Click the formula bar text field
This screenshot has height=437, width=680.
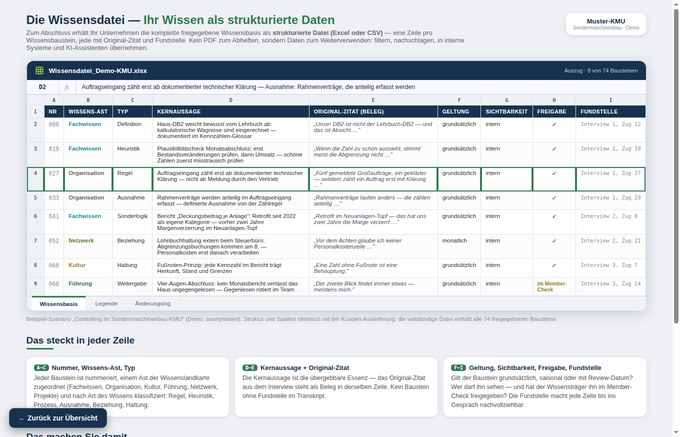[x=360, y=87]
